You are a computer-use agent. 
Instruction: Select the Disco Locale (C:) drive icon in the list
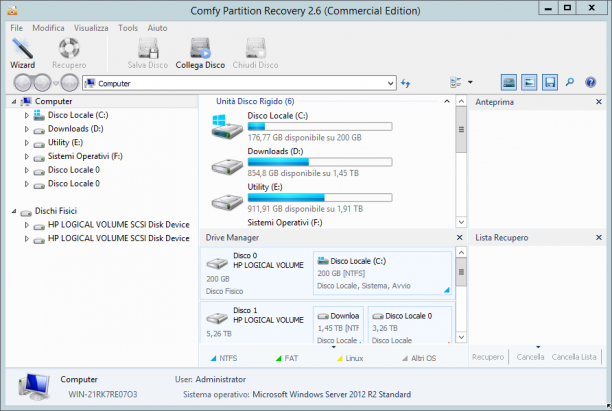[227, 127]
